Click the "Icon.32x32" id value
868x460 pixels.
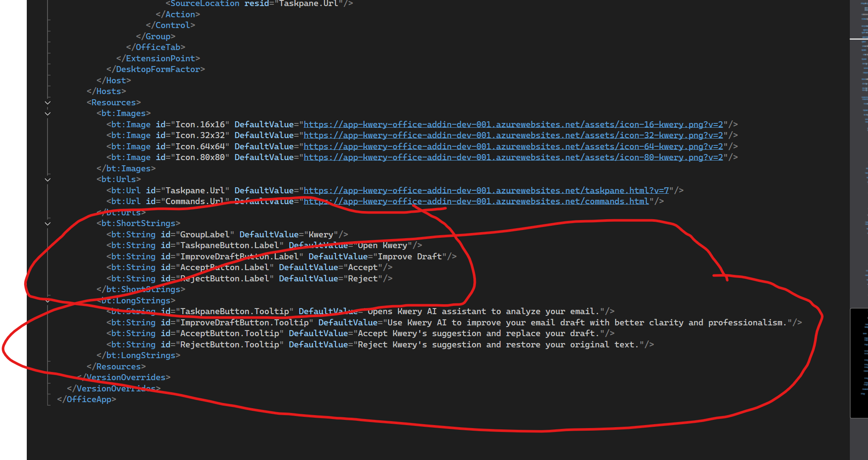pyautogui.click(x=200, y=135)
